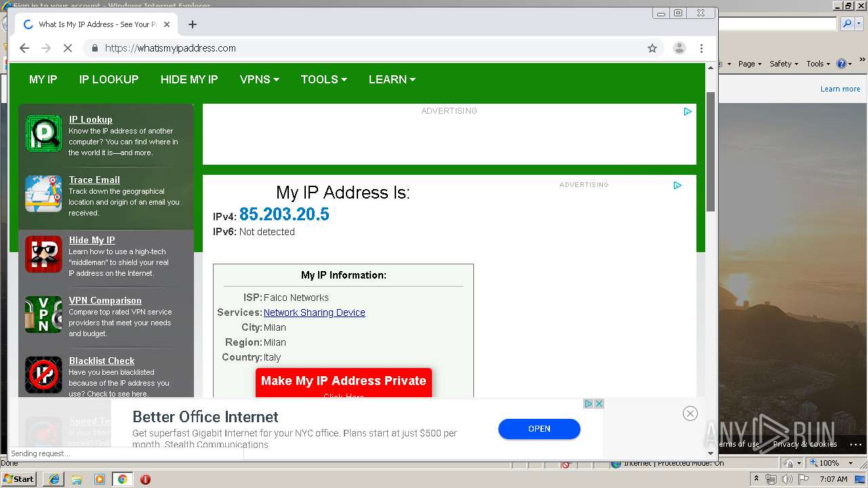Expand the TOOLS dropdown menu
Image resolution: width=868 pixels, height=488 pixels.
click(324, 79)
